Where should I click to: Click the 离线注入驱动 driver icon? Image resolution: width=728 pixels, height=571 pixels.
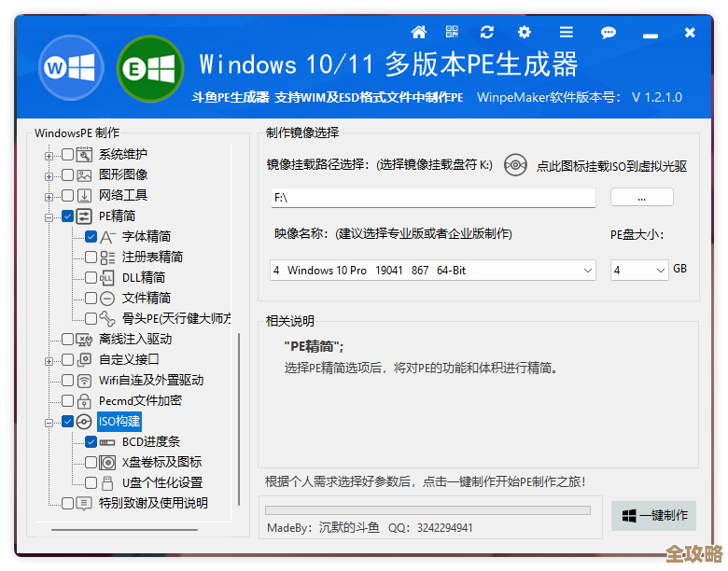84,340
